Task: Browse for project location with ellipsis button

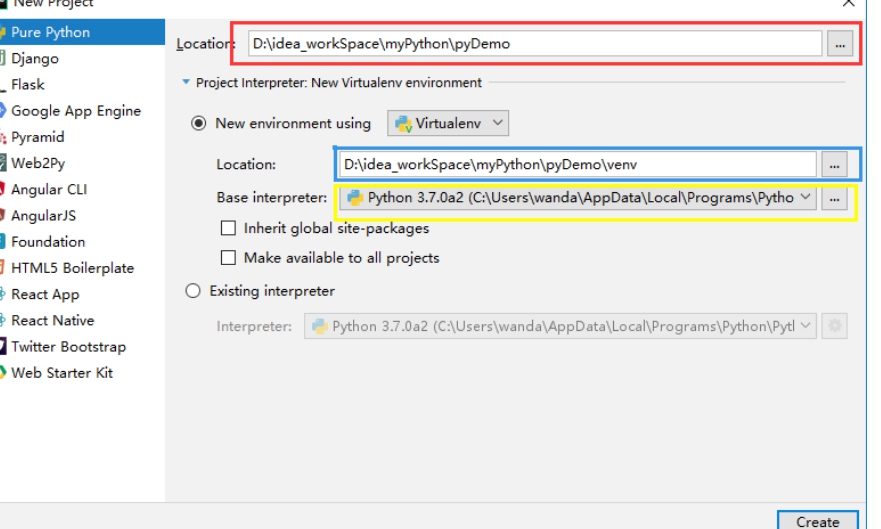Action: coord(840,44)
